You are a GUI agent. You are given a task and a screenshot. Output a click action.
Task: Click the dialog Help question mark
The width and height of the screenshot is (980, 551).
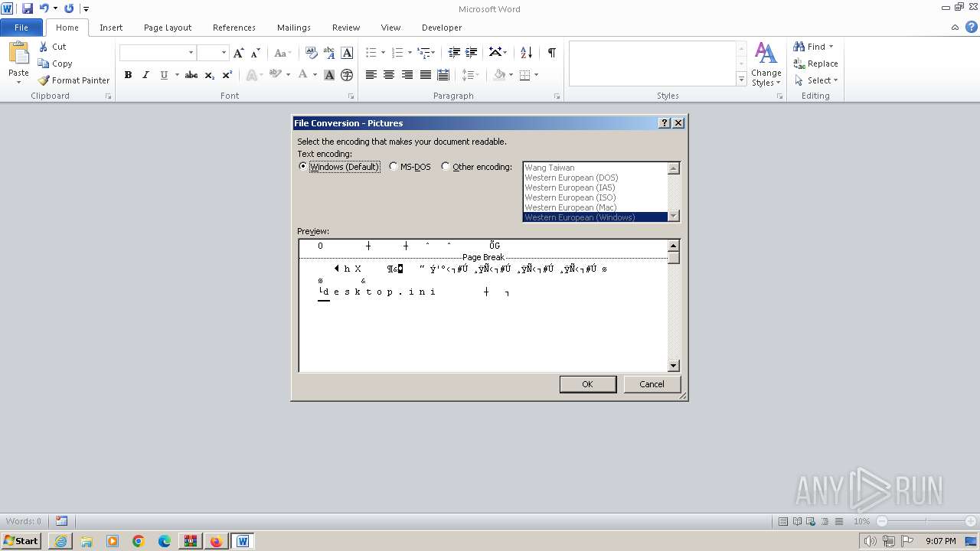[664, 123]
